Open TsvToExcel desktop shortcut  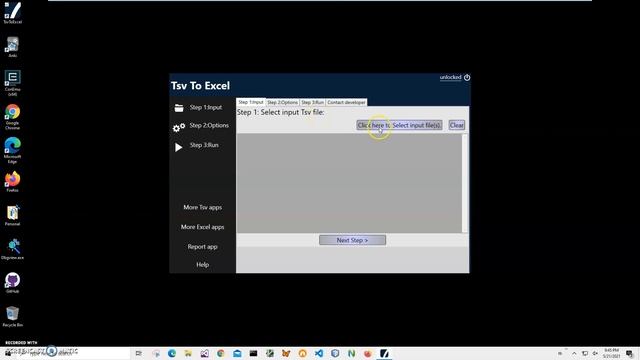(13, 13)
